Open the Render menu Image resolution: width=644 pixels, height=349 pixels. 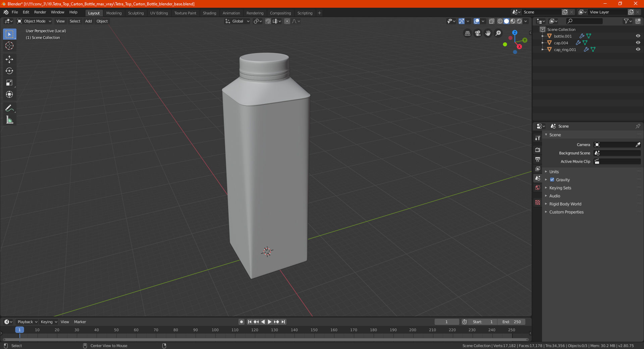(40, 12)
